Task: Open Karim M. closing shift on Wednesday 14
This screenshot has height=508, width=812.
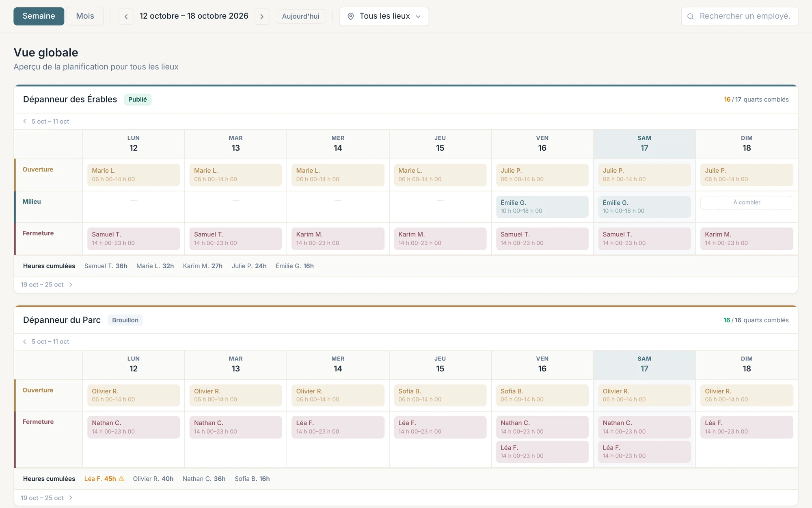Action: tap(338, 239)
